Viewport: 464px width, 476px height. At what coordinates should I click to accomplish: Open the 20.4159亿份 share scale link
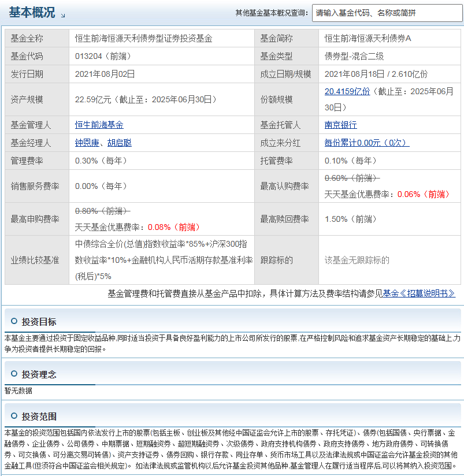pyautogui.click(x=347, y=91)
